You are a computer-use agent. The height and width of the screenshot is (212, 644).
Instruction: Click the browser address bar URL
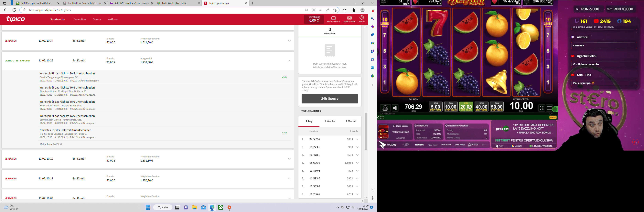click(50, 10)
